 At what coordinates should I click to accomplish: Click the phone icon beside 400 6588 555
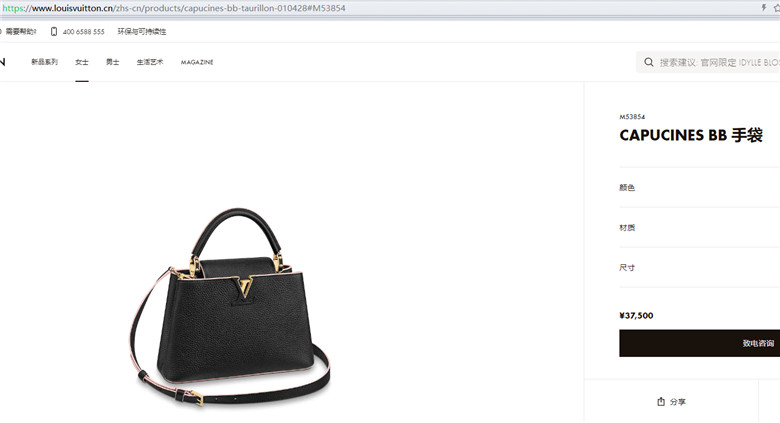[x=54, y=31]
